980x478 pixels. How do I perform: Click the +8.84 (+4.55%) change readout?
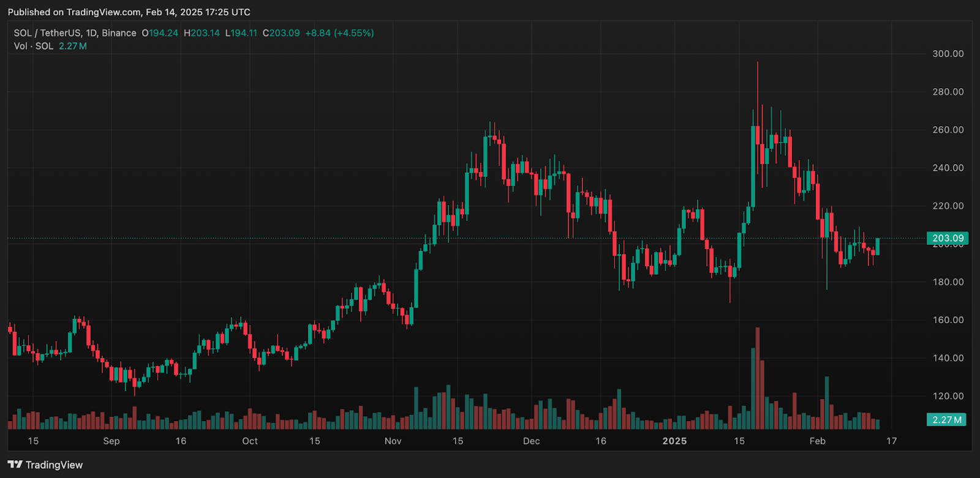click(x=339, y=33)
